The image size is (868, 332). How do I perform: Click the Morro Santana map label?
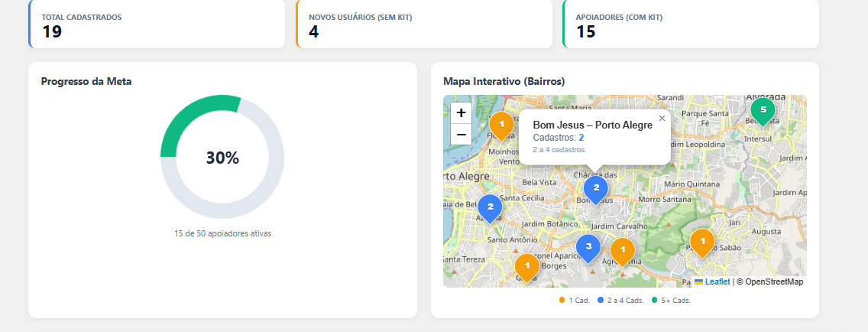663,199
